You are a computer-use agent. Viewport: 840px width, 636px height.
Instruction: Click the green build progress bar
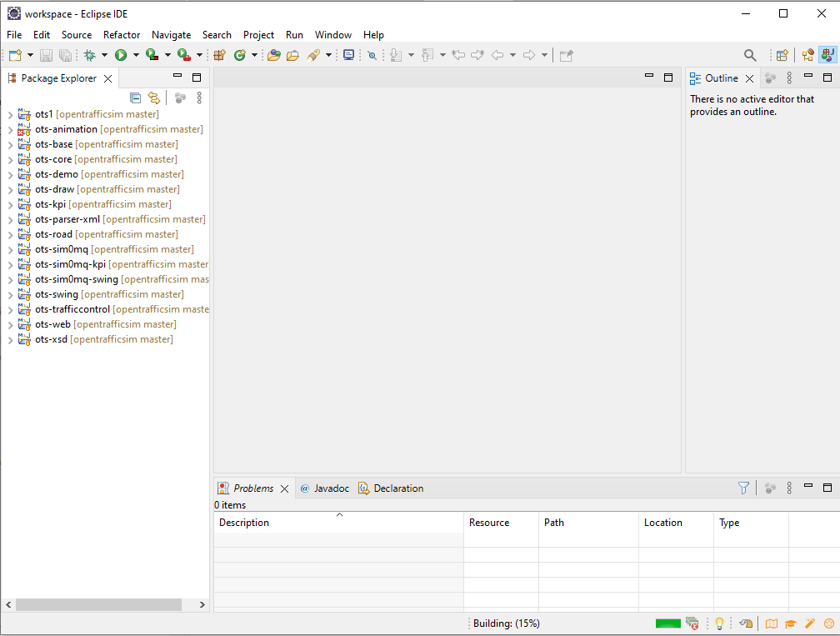coord(668,623)
